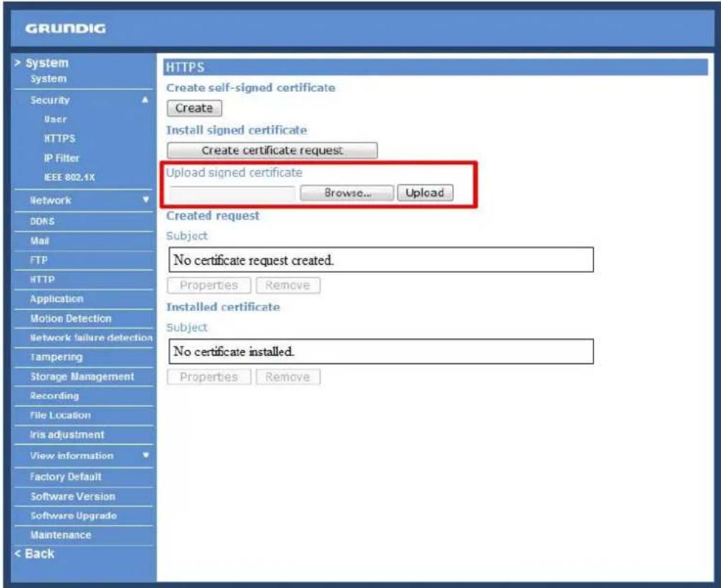721x588 pixels.
Task: Click the Browse... button
Action: [x=347, y=193]
